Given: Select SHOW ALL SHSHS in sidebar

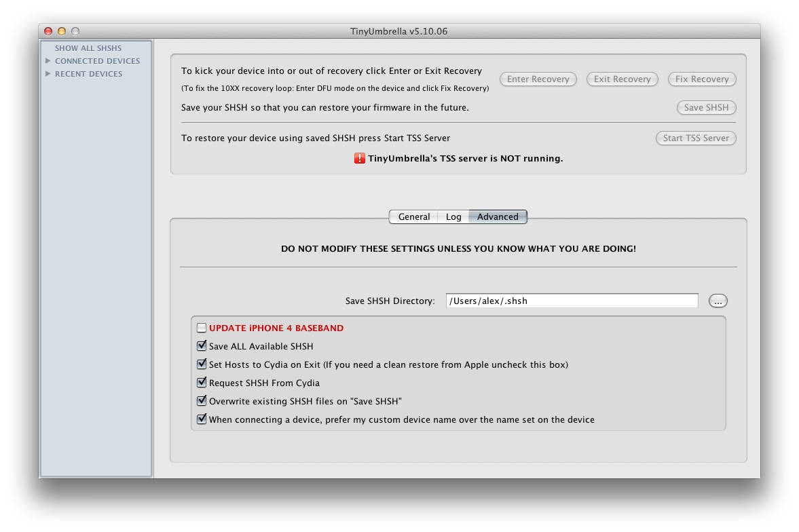Looking at the screenshot, I should click(x=88, y=48).
